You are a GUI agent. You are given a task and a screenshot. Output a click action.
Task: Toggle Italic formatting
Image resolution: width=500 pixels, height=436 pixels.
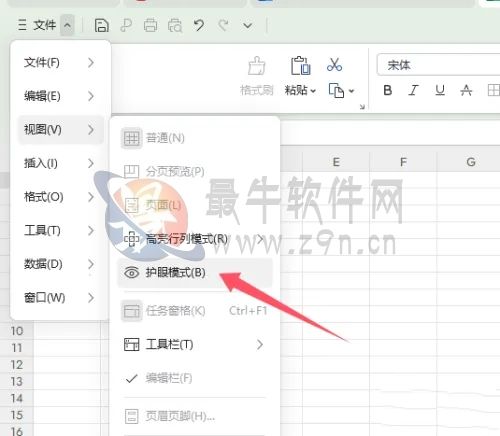[x=413, y=90]
